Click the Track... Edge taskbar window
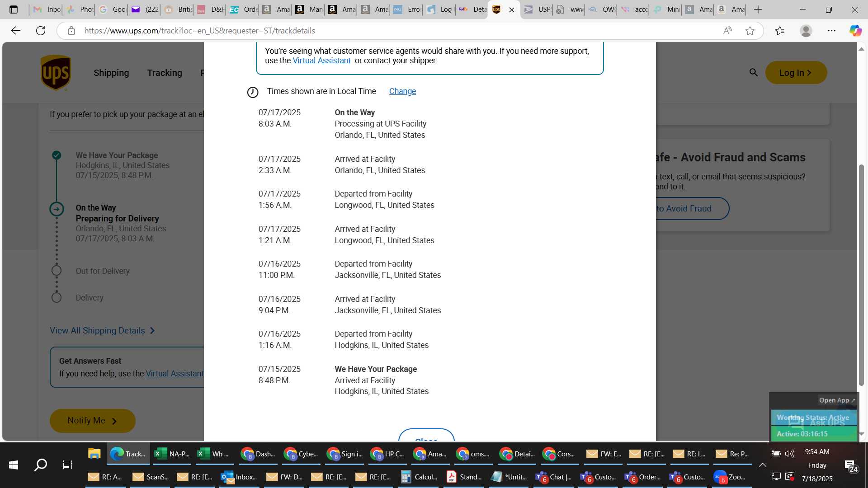 click(x=129, y=454)
